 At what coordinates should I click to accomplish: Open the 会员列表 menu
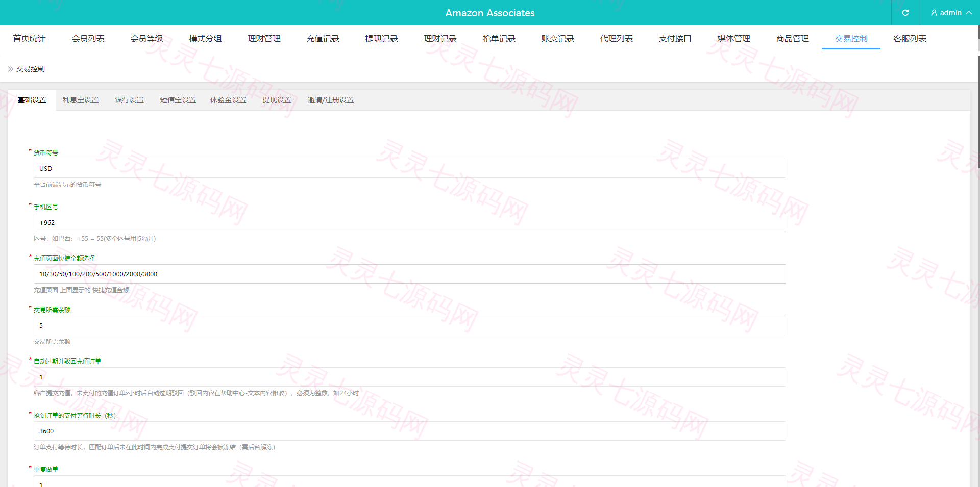pos(88,39)
